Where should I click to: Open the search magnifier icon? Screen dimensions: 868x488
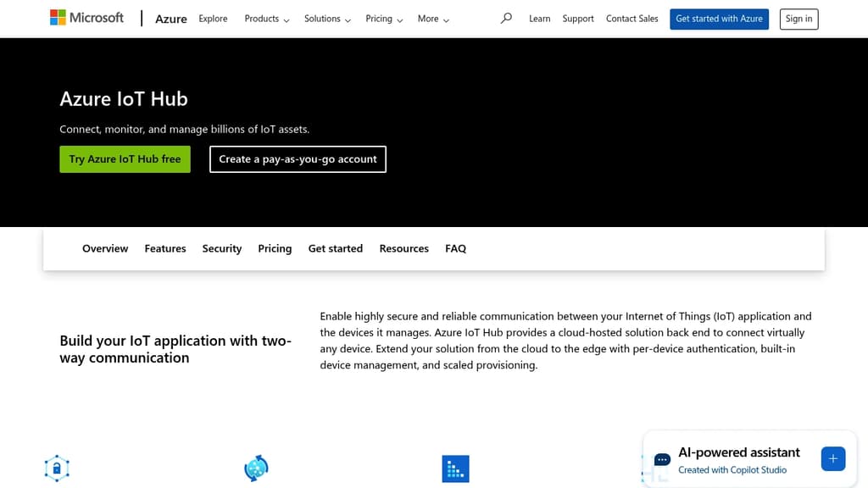coord(506,19)
